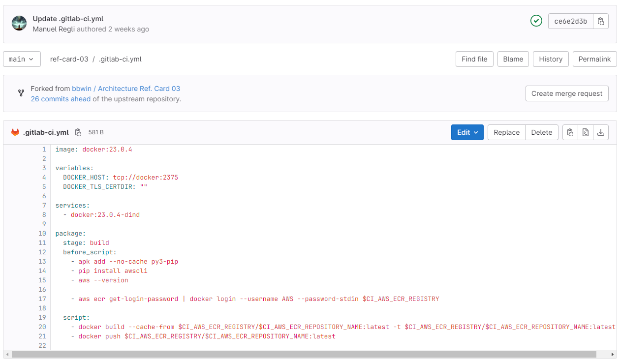Copy the commit SHA with the clipboard icon
620x364 pixels.
[601, 21]
